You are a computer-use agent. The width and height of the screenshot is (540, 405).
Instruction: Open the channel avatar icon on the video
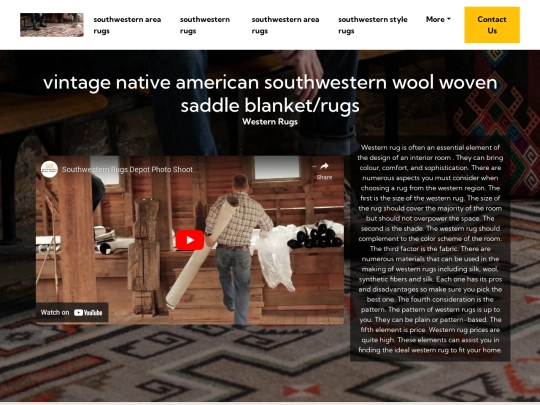tap(49, 169)
